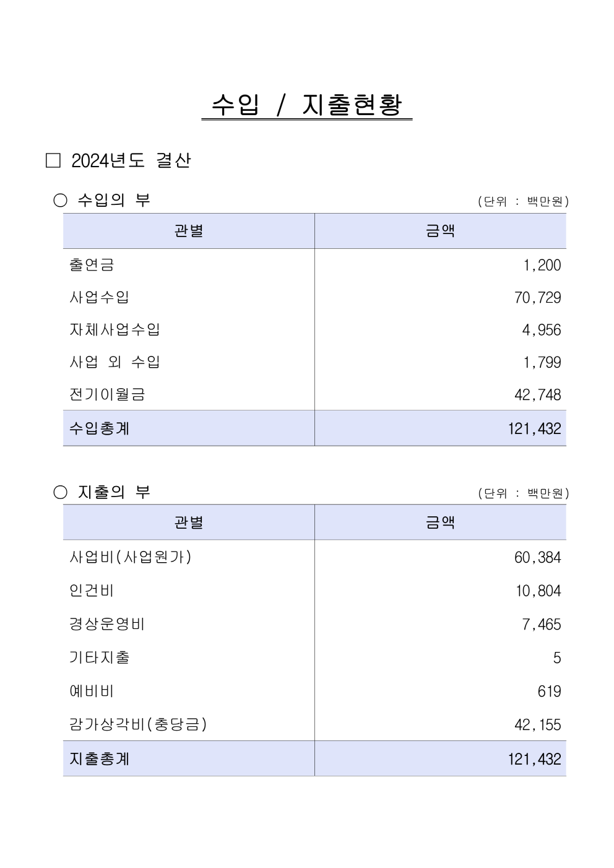Image resolution: width=614 pixels, height=868 pixels.
Task: Click the circle bullet beside 수입의 부
Action: pos(60,200)
